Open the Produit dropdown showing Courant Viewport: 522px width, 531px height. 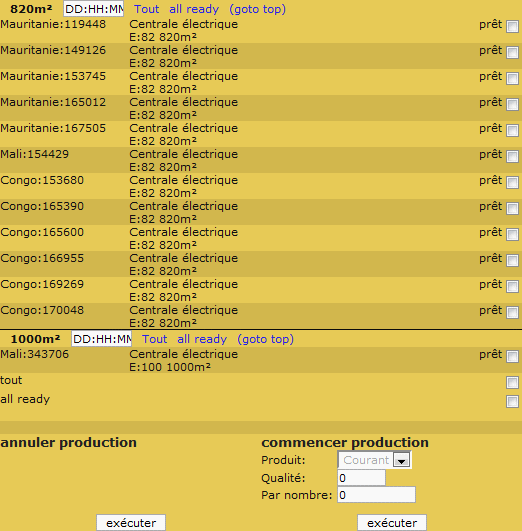374,460
